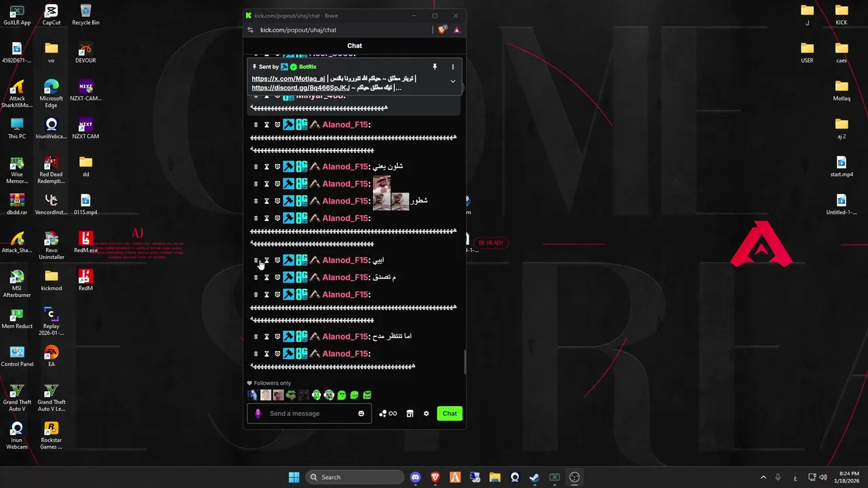This screenshot has height=488, width=868.
Task: Insert Pepe frog emote from quick emotes
Action: pos(291,395)
